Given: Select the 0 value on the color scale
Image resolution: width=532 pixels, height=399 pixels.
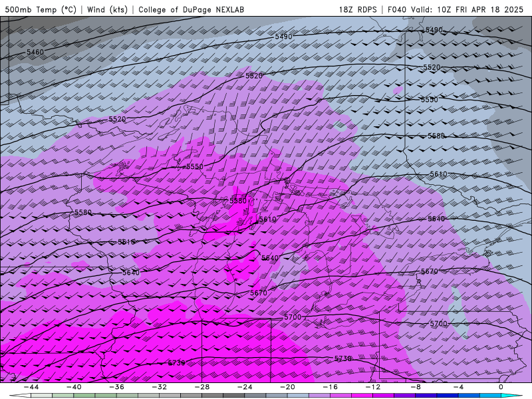Looking at the screenshot, I should [501, 387].
